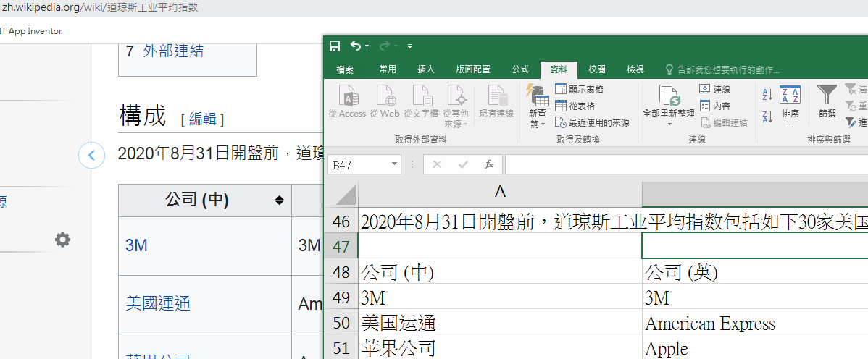Click 最近使用的來源 button
Viewport: 868px width, 359px height.
click(592, 123)
